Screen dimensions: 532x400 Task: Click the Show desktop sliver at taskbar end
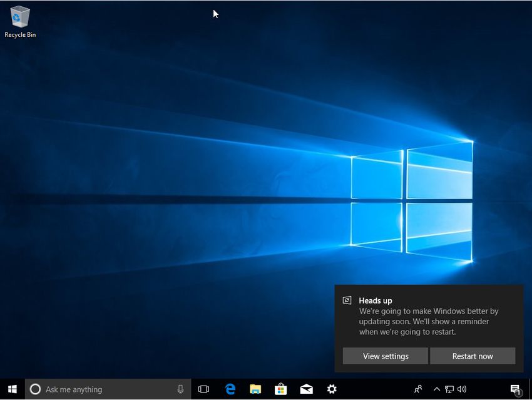pyautogui.click(x=530, y=389)
